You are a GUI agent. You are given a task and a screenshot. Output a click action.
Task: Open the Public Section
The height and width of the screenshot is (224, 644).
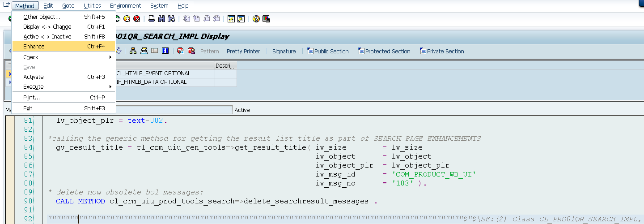point(328,52)
